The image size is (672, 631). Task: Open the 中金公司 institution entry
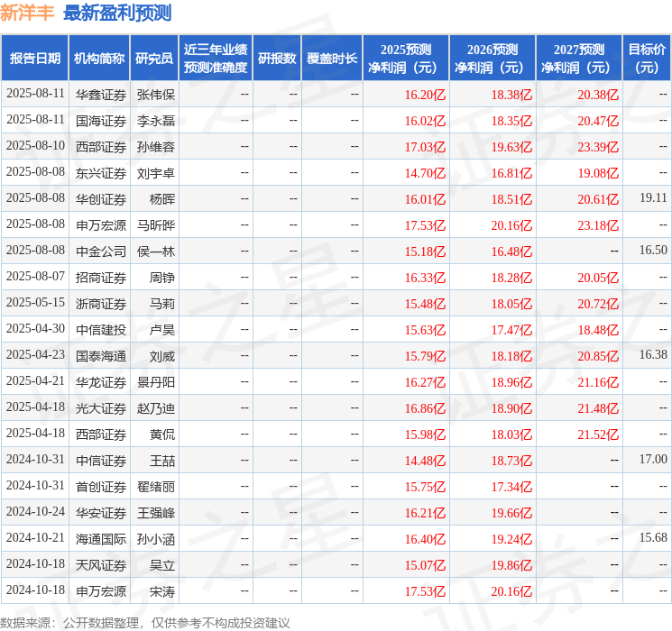click(100, 251)
